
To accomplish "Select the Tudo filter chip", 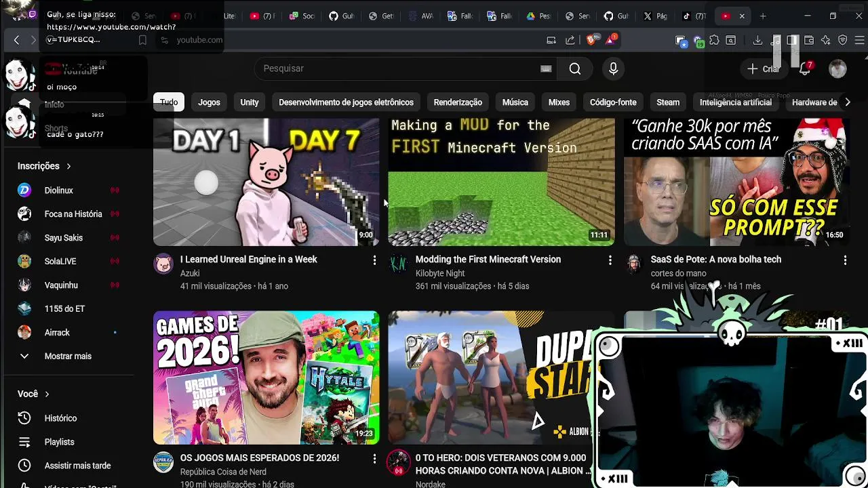I will [x=169, y=102].
